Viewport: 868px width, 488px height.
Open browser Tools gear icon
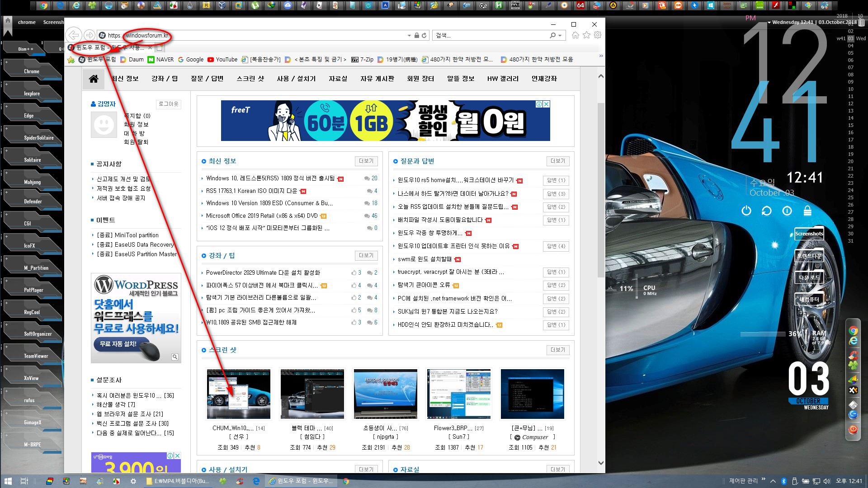598,35
